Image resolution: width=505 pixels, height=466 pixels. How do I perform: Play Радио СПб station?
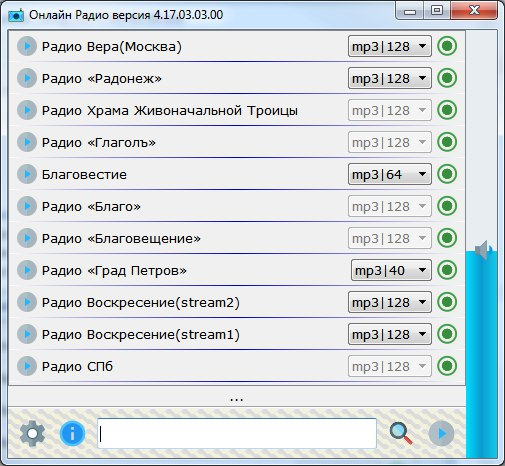click(27, 366)
